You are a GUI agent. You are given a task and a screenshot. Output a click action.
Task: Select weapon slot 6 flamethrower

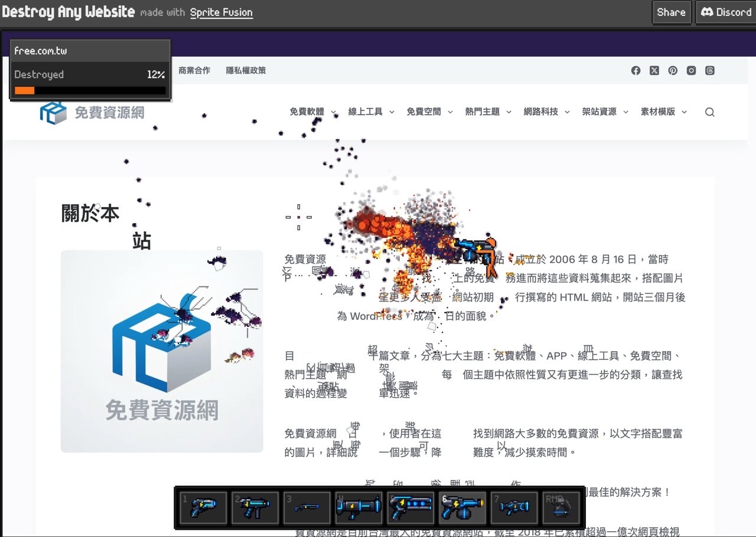point(462,507)
